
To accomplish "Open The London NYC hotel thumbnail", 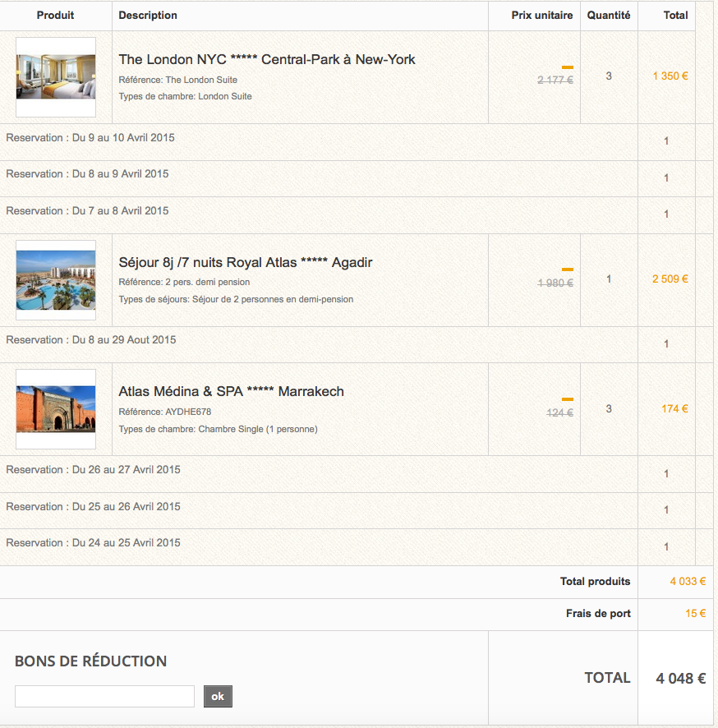I will tap(56, 77).
